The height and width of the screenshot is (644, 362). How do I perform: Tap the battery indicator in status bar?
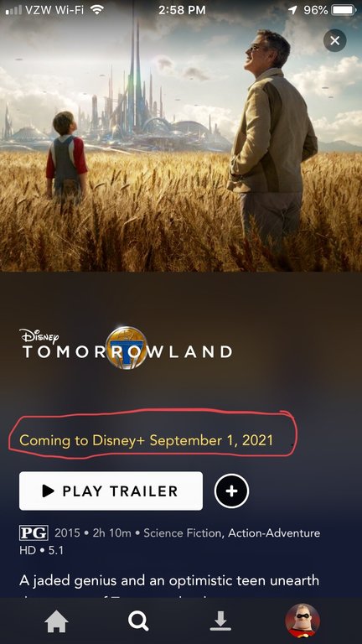pyautogui.click(x=343, y=10)
